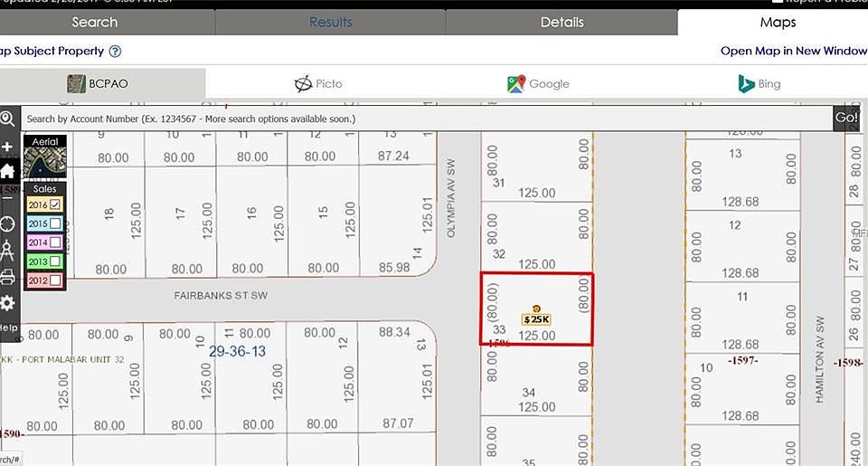Screen dimensions: 868x466
Task: Toggle the Aerial imagery thumbnail
Action: (x=44, y=158)
